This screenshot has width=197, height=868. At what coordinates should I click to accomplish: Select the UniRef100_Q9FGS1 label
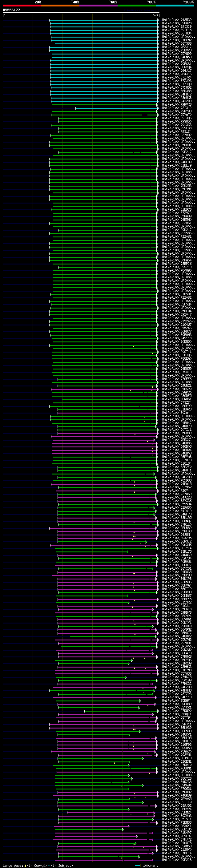click(x=177, y=64)
